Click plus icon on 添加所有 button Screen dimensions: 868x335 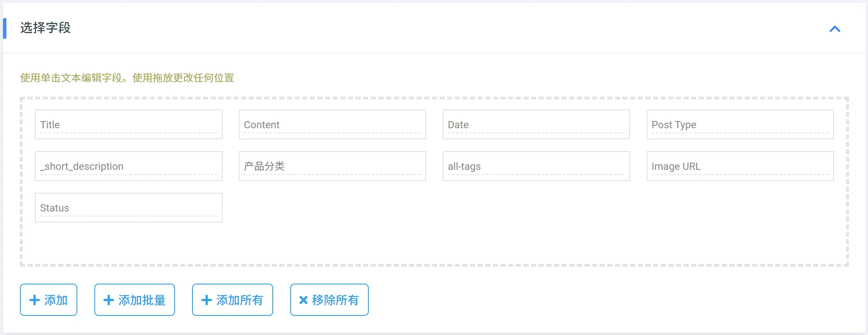(x=206, y=300)
